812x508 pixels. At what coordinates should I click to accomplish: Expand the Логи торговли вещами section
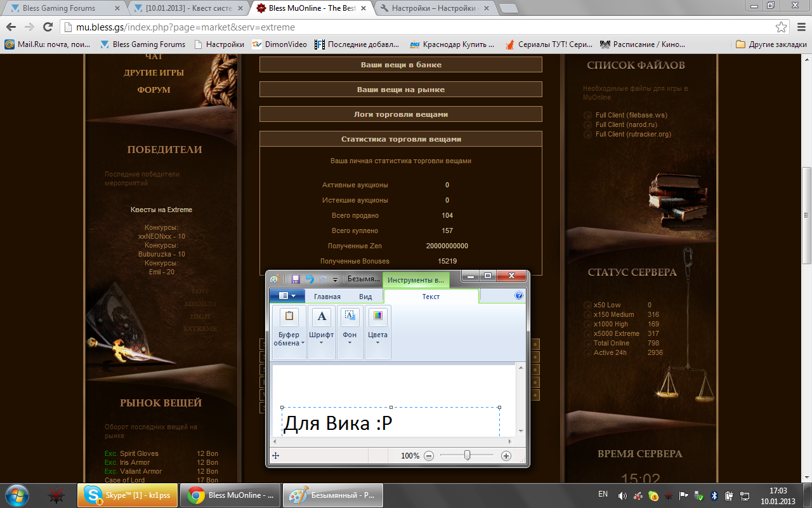click(x=400, y=114)
